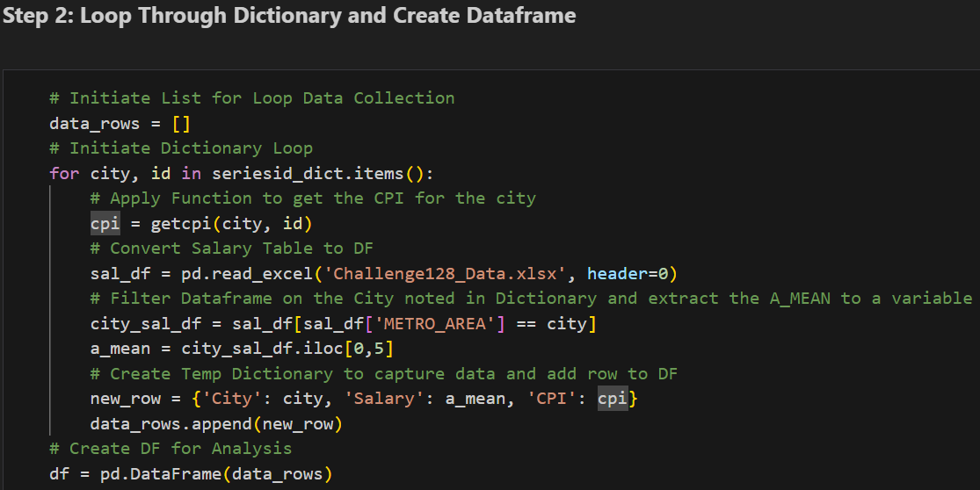Viewport: 980px width, 490px height.
Task: Click the 'for' keyword in the loop
Action: tap(64, 173)
